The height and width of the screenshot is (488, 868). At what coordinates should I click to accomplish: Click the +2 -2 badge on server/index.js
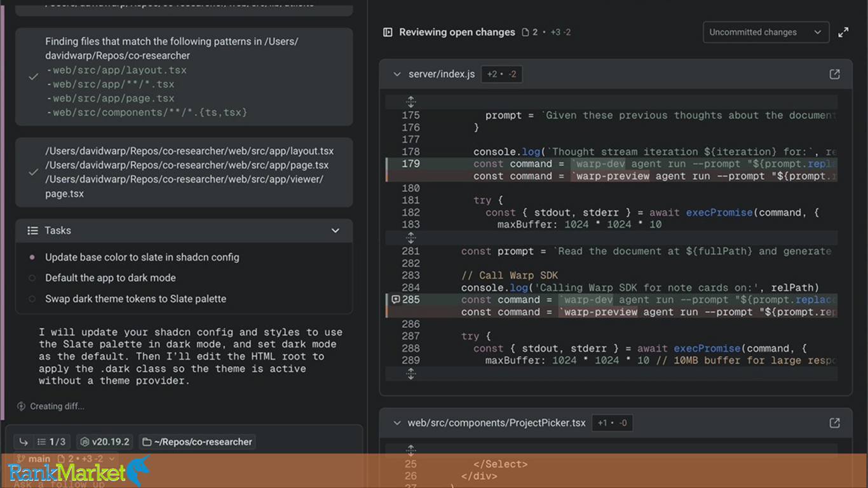point(501,74)
